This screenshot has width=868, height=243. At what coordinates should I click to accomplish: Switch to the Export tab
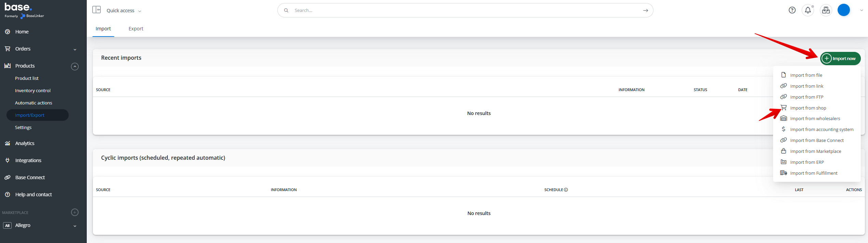tap(136, 29)
